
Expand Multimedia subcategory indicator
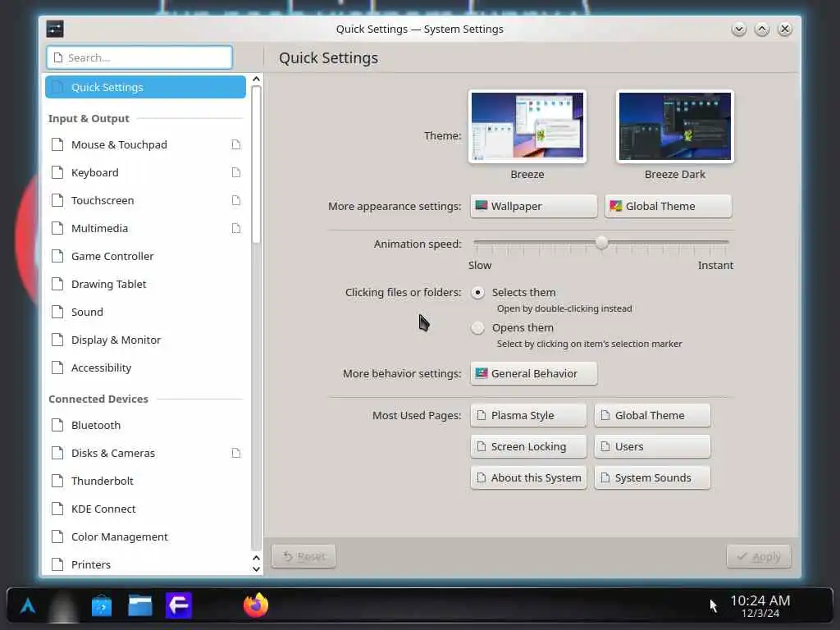point(235,228)
